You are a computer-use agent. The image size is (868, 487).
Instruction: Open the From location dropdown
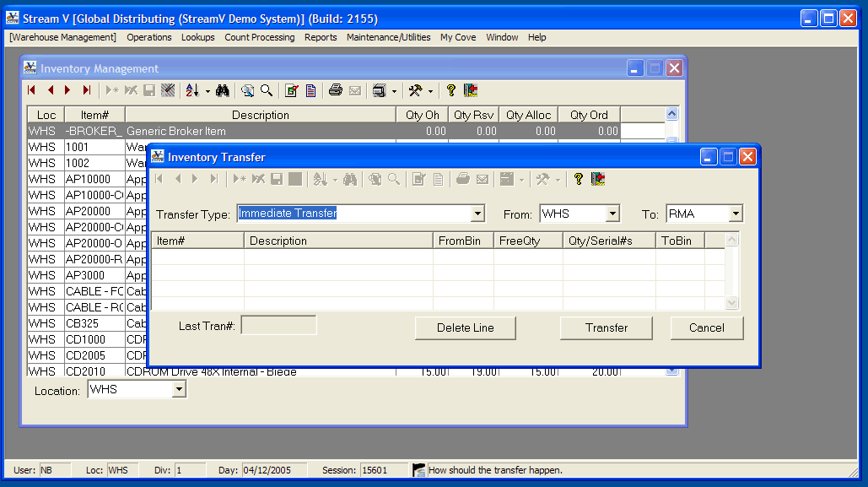coord(612,214)
